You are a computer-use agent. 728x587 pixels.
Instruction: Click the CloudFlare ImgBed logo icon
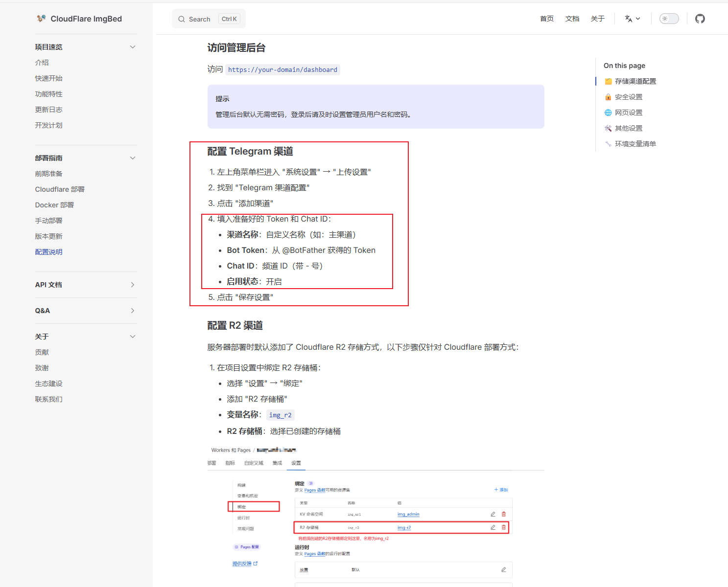pos(41,19)
